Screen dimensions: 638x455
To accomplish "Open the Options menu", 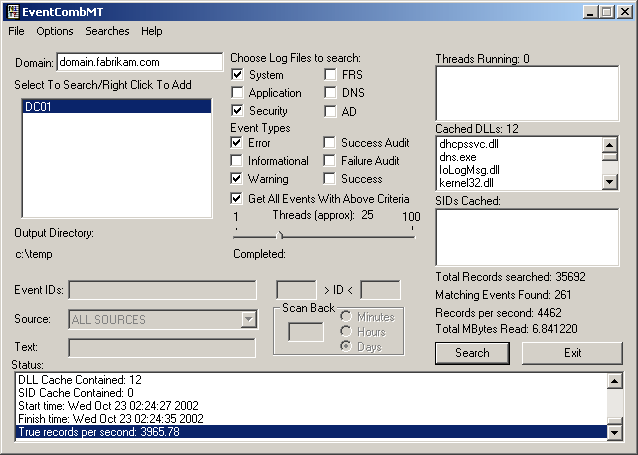I will pos(55,31).
